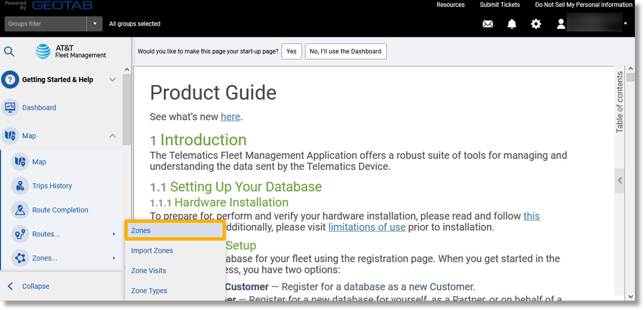
Task: Click the user profile icon
Action: pyautogui.click(x=561, y=24)
